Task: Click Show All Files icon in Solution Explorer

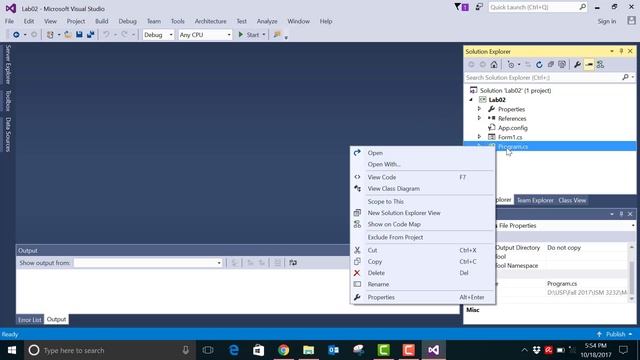Action: [562, 64]
